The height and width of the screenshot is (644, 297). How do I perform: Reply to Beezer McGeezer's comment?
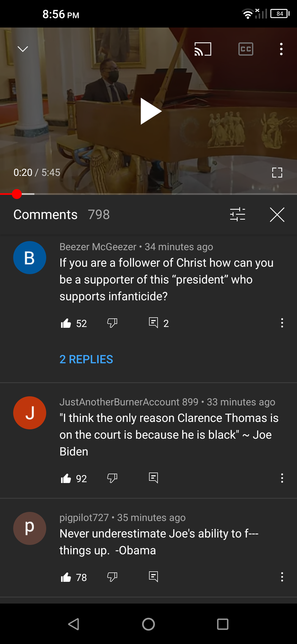pos(153,323)
